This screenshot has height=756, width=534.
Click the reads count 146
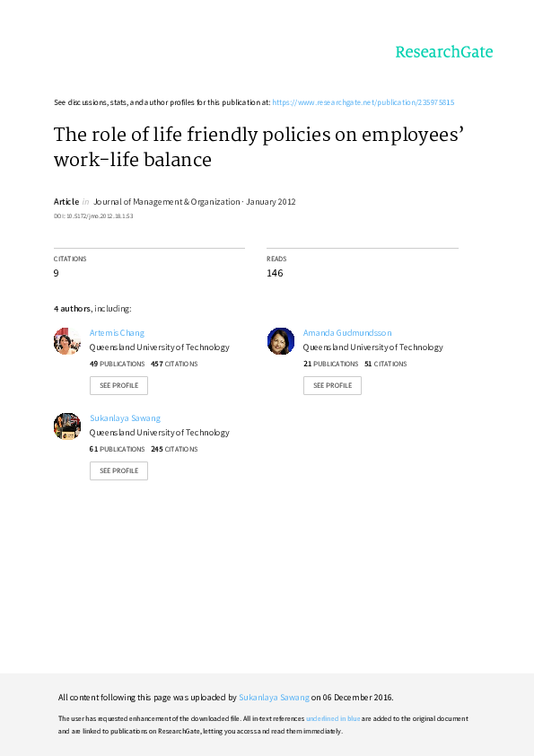[275, 273]
